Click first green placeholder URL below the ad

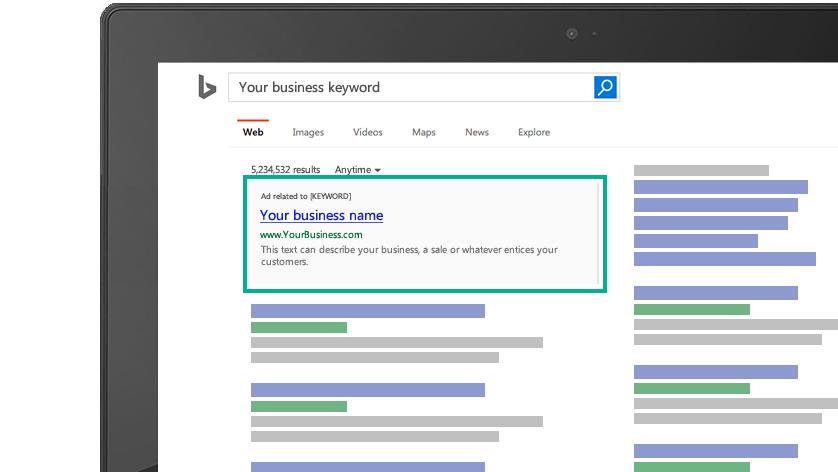pyautogui.click(x=298, y=327)
